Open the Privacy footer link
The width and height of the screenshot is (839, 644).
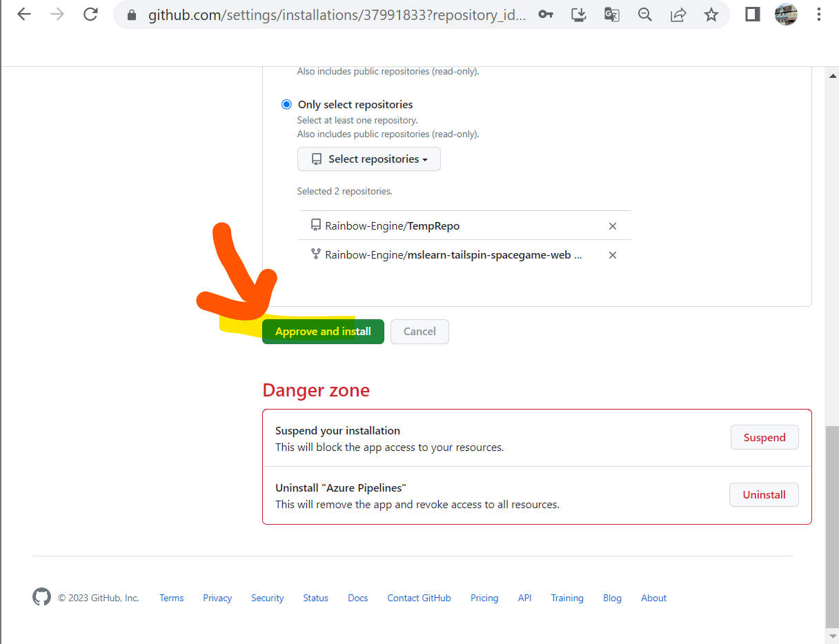pyautogui.click(x=217, y=598)
